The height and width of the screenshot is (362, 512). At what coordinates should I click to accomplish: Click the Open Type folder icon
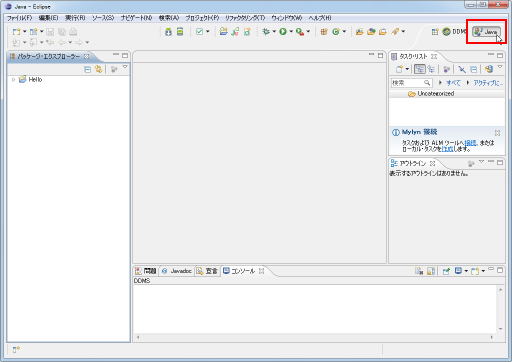[x=359, y=32]
